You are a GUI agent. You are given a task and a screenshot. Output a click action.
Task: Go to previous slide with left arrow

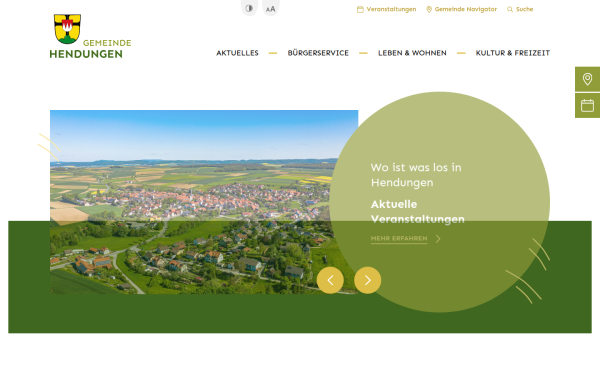pos(330,280)
